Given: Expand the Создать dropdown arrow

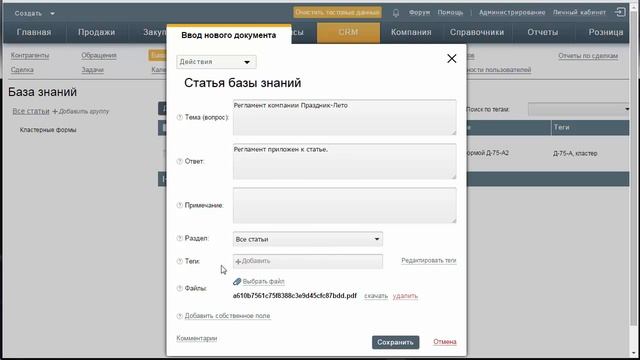Looking at the screenshot, I should click(x=52, y=13).
